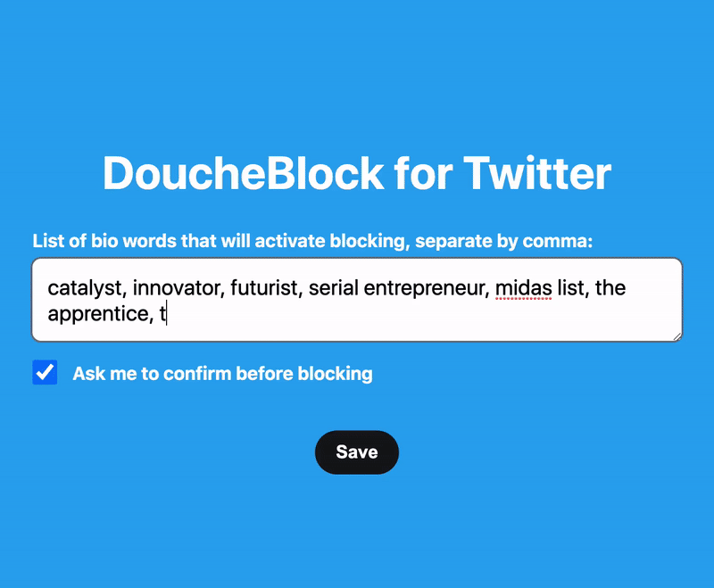Click the 'Ask me to confirm before blocking' label
The height and width of the screenshot is (588, 714).
coord(222,374)
